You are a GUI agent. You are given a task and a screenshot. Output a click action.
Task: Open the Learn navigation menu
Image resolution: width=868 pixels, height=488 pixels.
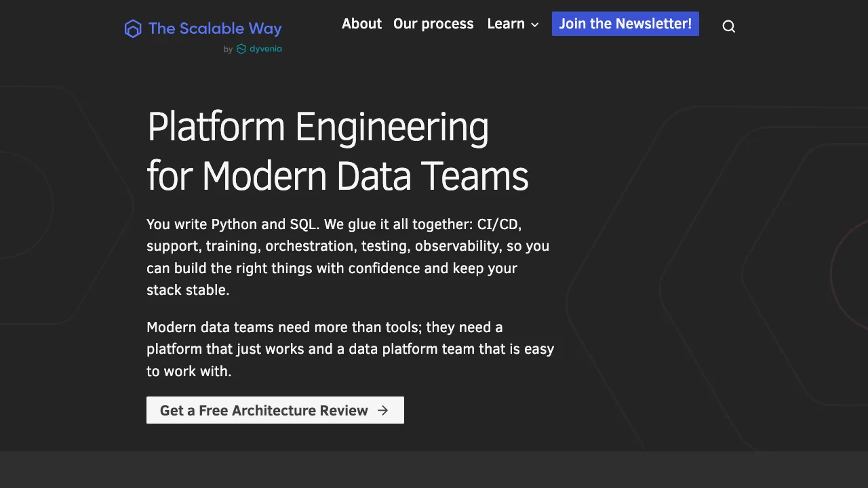[x=506, y=24]
